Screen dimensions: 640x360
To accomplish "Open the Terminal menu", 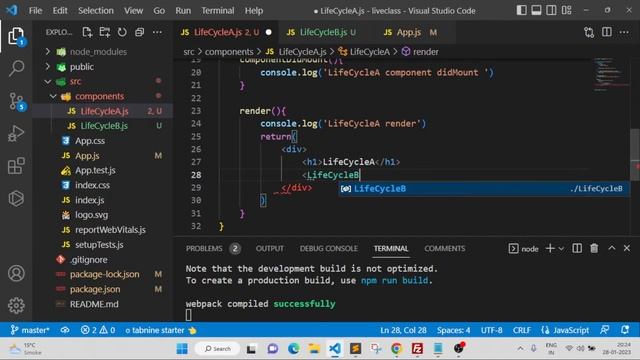I will tap(218, 11).
